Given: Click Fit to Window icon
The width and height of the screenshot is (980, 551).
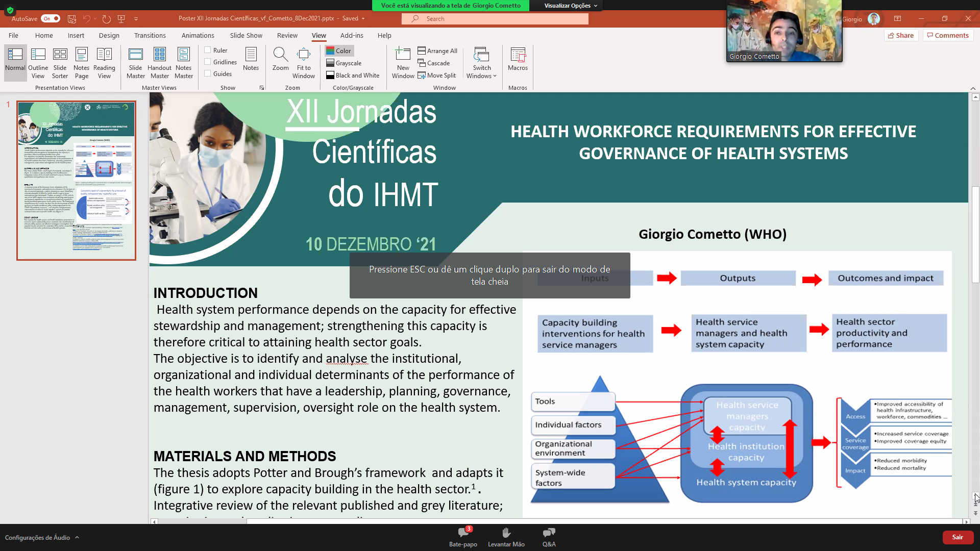Looking at the screenshot, I should click(x=304, y=55).
